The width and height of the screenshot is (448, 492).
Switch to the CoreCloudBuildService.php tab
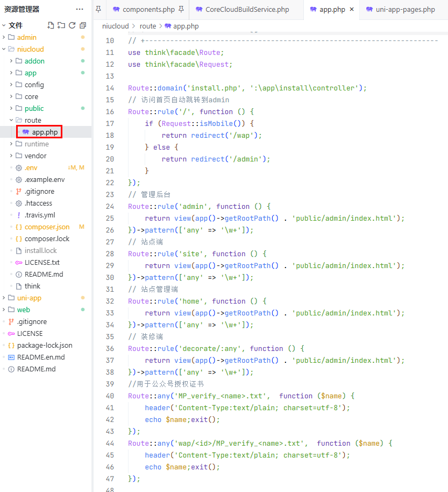coord(247,10)
